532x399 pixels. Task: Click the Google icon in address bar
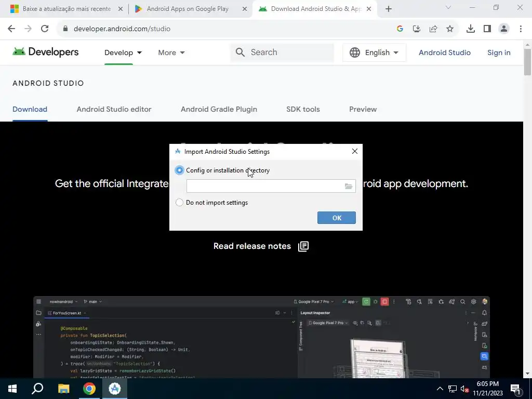(x=400, y=29)
